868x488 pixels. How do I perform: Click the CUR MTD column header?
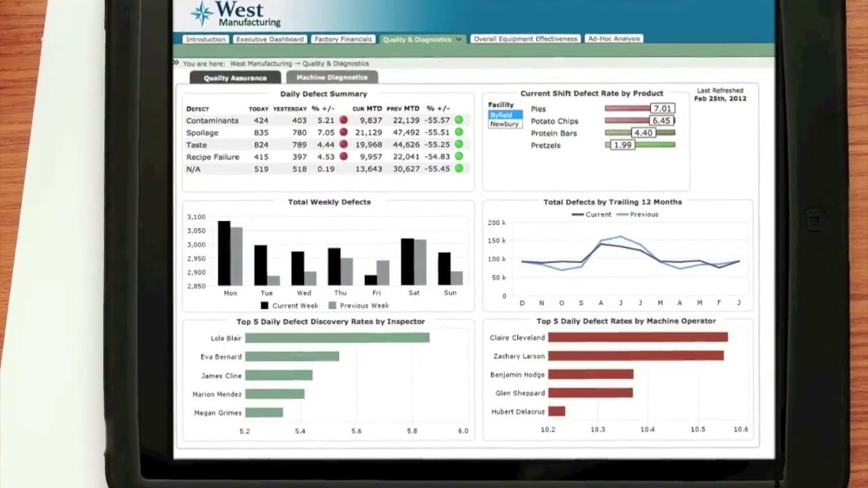(367, 108)
